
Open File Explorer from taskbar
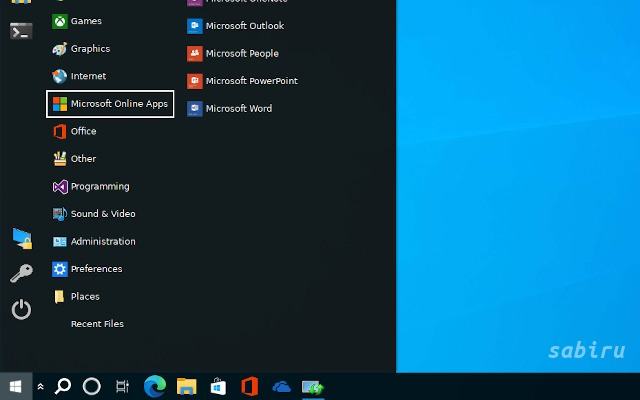(x=187, y=386)
